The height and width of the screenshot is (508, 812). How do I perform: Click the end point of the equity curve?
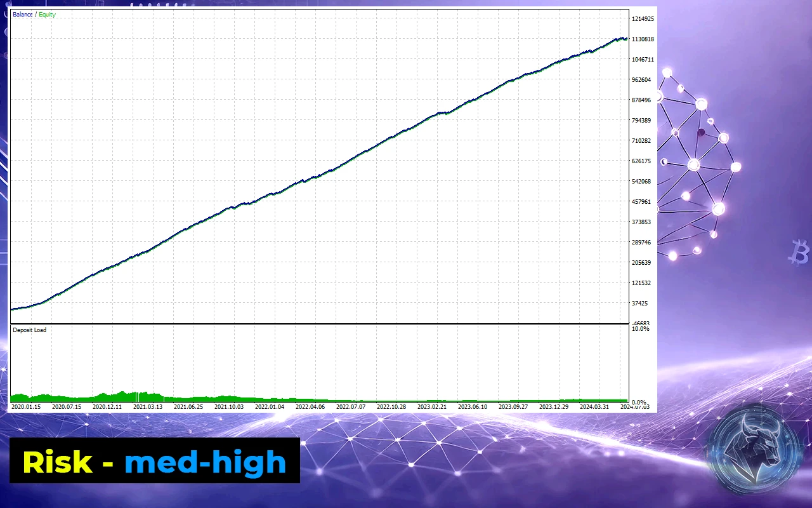click(626, 39)
